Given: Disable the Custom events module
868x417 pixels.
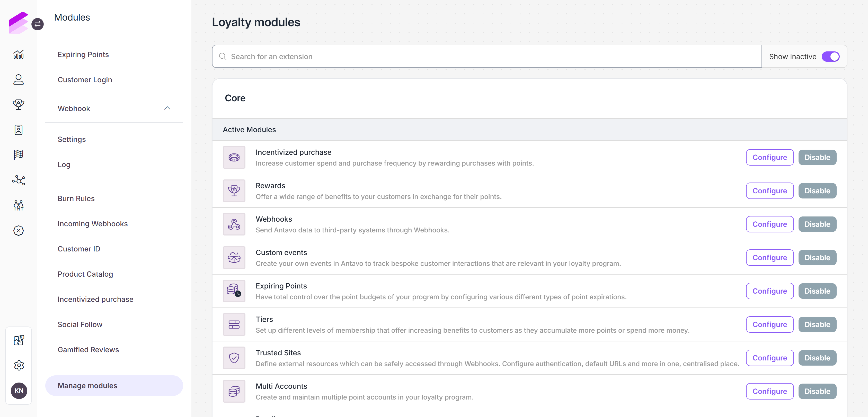Looking at the screenshot, I should point(817,258).
